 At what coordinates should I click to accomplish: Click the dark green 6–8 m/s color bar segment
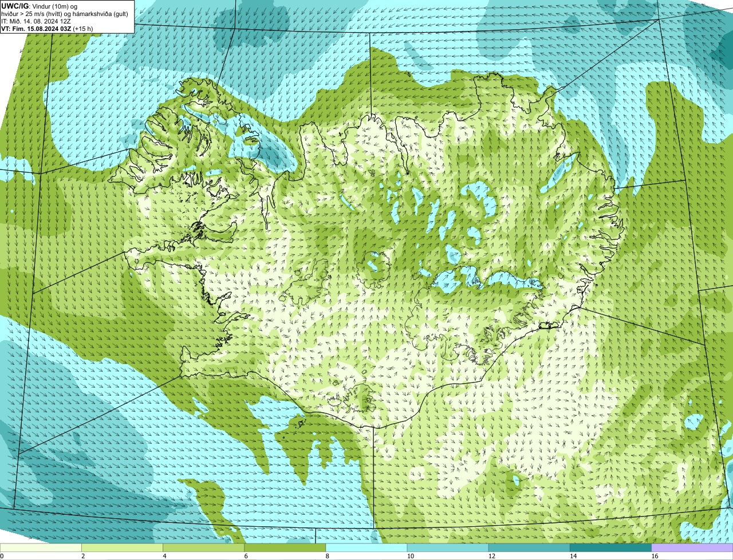[x=285, y=548]
